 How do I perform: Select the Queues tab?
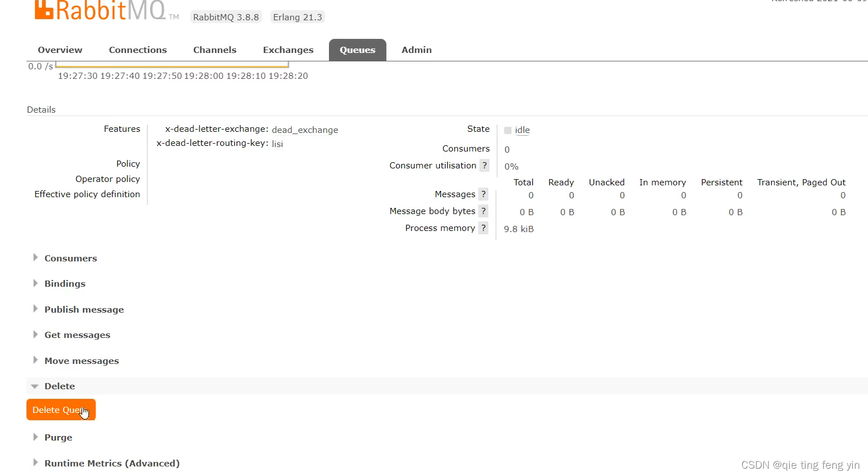click(x=358, y=50)
